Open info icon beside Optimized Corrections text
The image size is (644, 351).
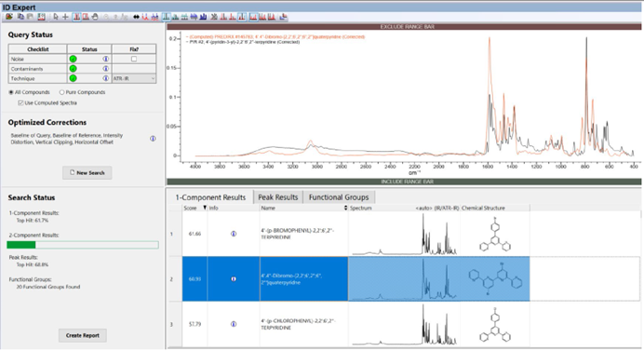coord(153,139)
